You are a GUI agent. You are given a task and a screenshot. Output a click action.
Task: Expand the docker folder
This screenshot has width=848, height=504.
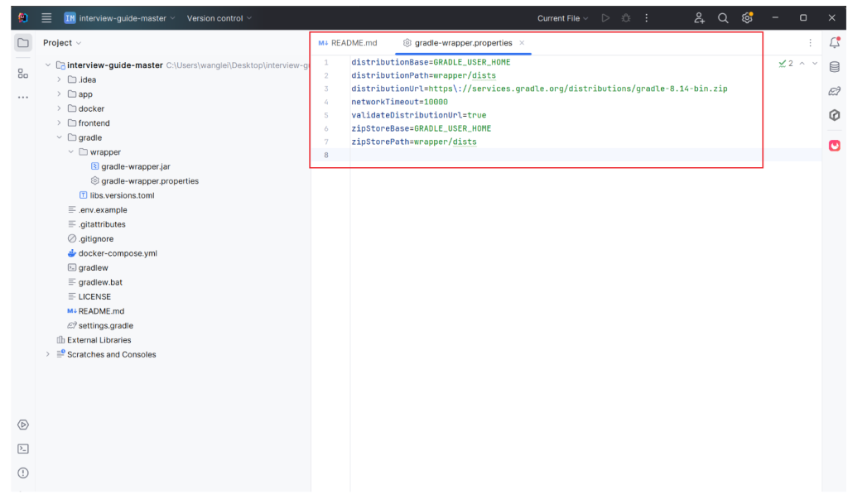pos(60,108)
